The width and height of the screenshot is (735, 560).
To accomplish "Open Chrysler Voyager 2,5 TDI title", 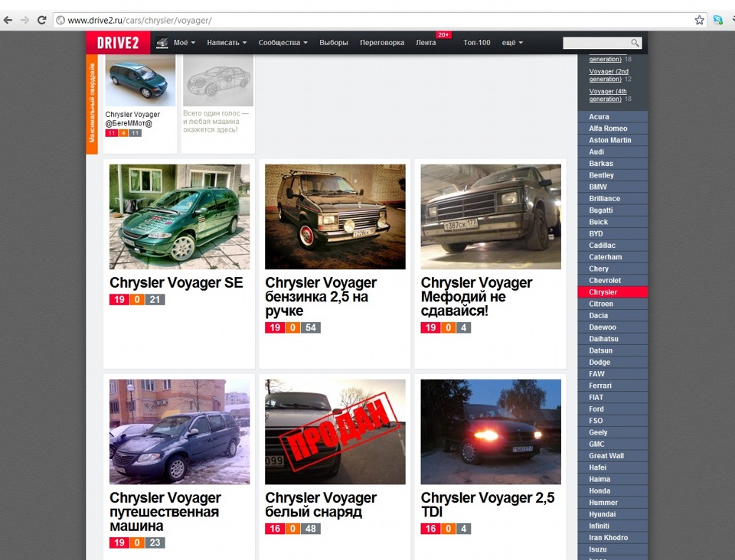I will (488, 505).
